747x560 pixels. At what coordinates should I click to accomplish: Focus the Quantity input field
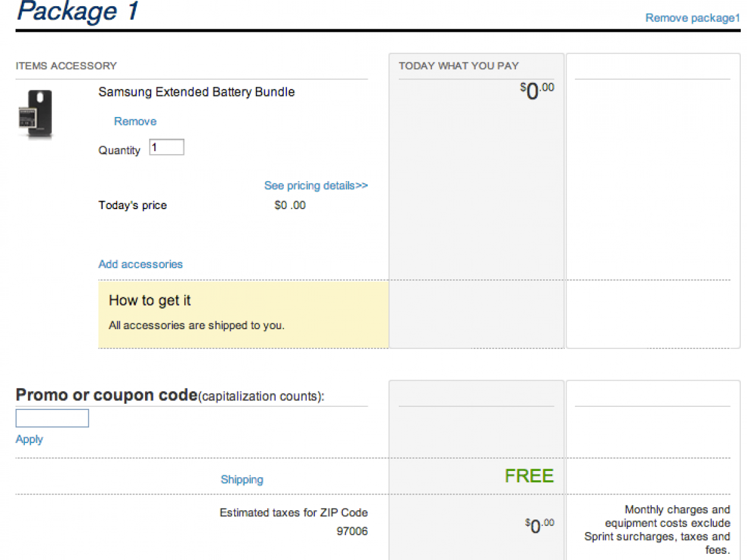(166, 147)
